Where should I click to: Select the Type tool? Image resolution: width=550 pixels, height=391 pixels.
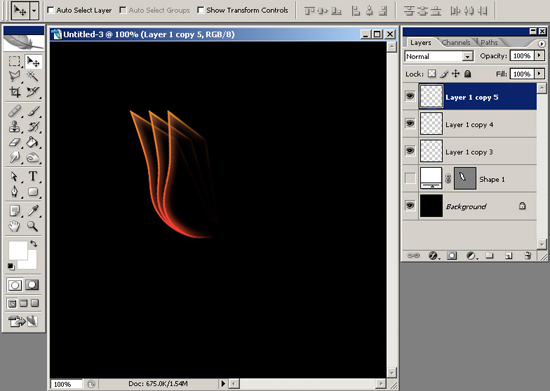tap(33, 176)
